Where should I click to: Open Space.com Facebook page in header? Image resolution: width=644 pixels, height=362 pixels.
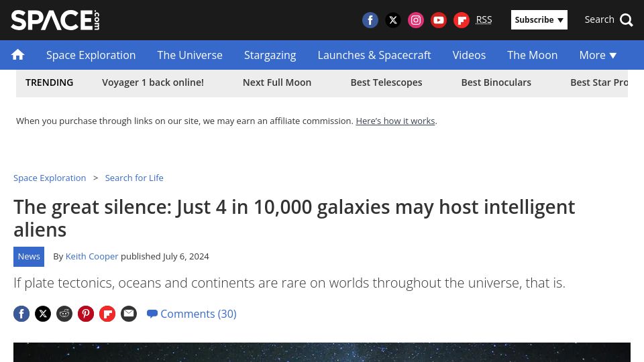click(x=370, y=19)
